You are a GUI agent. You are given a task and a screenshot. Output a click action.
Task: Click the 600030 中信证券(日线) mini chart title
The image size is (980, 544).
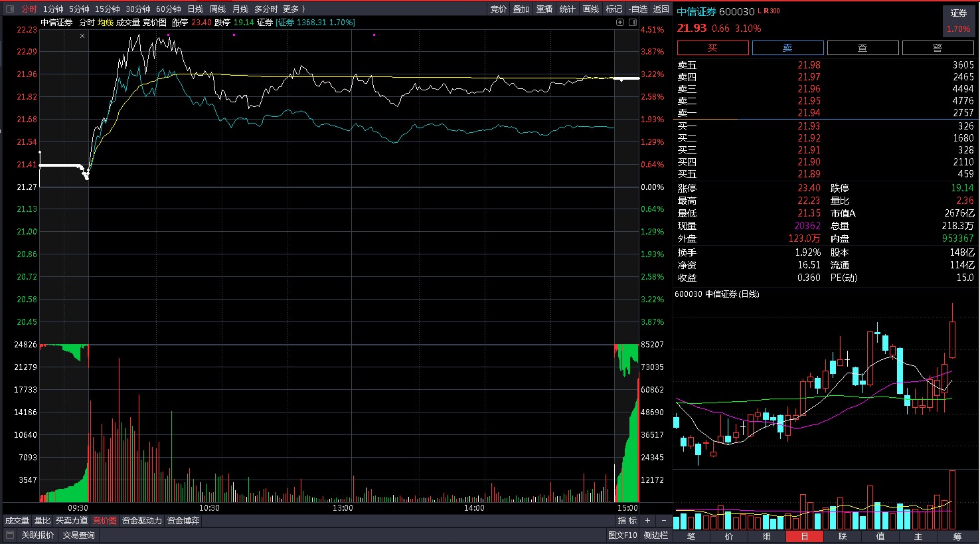717,294
